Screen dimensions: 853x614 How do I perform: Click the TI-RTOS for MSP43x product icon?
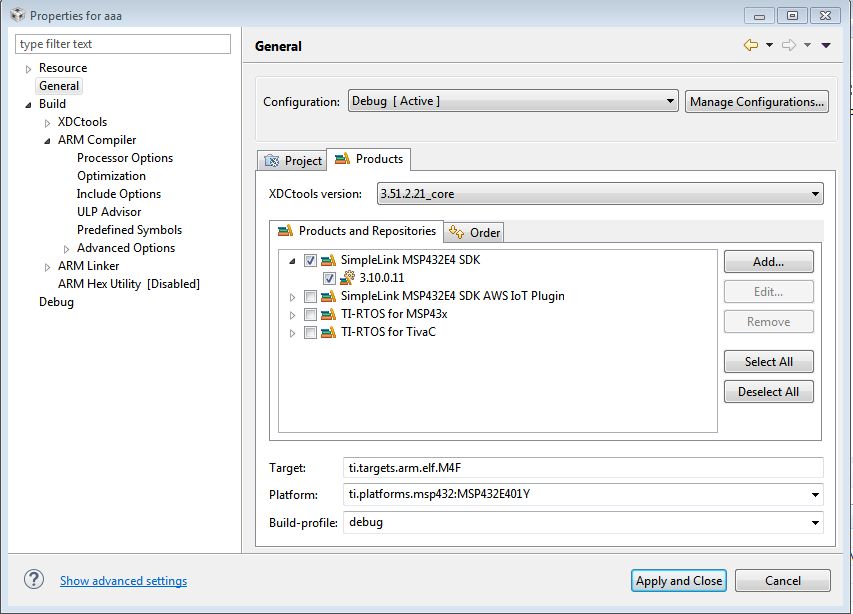click(328, 314)
